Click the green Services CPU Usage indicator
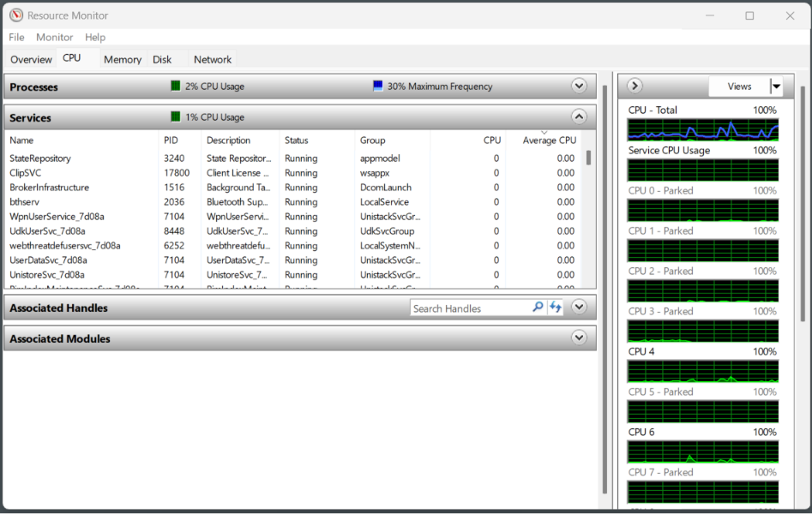 tap(176, 117)
